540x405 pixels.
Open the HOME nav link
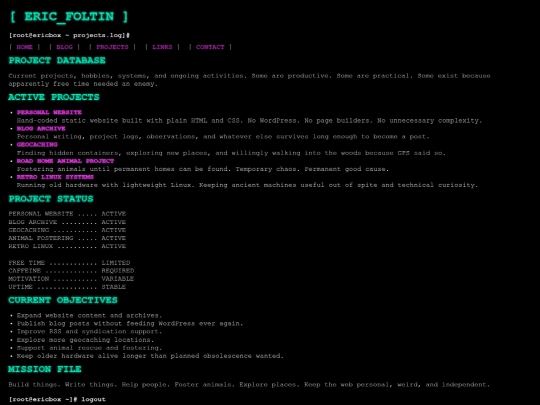24,47
